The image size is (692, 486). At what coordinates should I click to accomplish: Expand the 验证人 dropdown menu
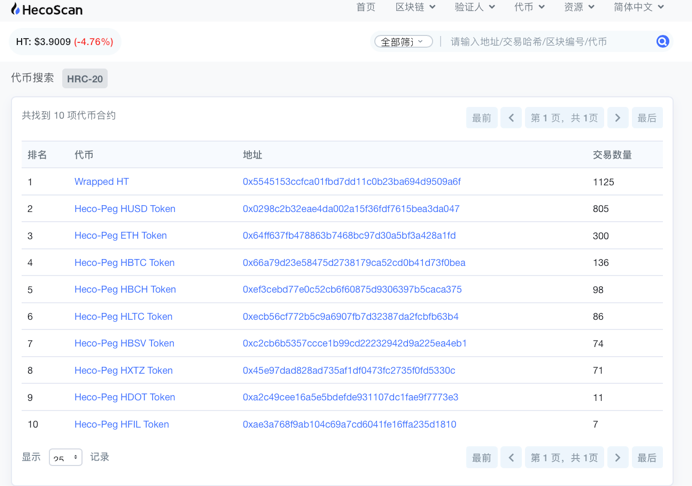(x=474, y=7)
